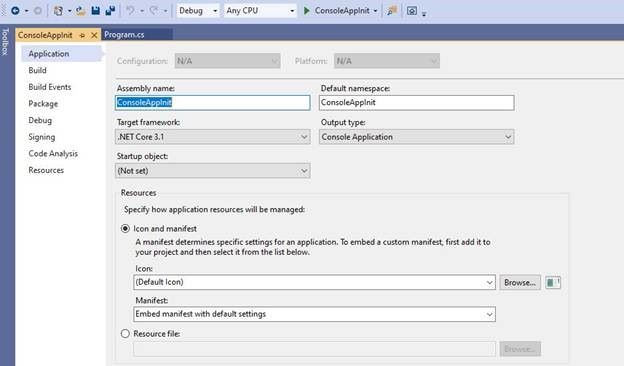Open the Target framework dropdown
624x366 pixels.
click(x=213, y=137)
